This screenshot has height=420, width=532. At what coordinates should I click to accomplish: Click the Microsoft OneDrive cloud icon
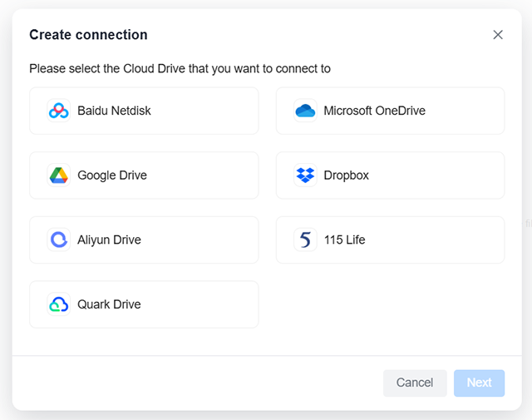tap(305, 111)
